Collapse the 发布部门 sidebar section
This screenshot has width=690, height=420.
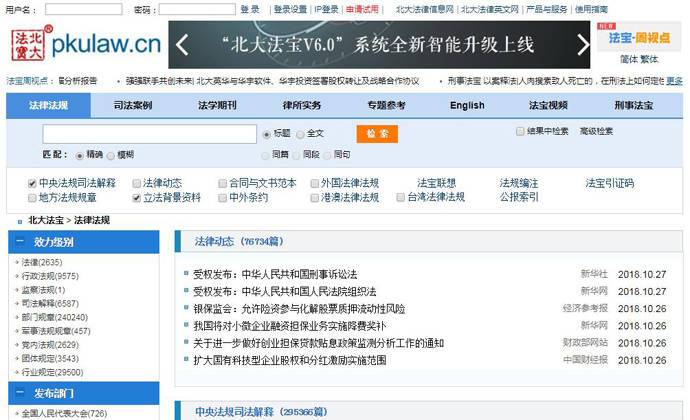click(19, 393)
